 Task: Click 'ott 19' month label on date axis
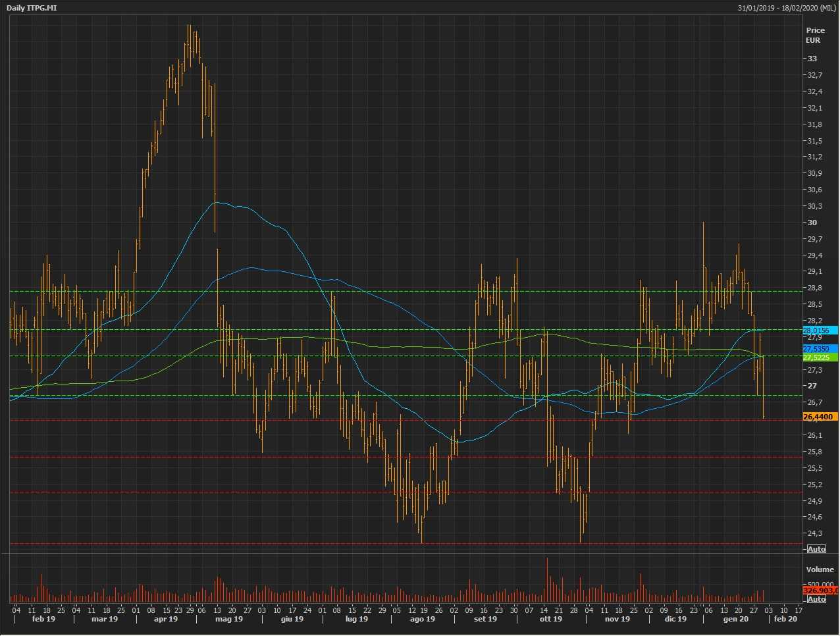(x=550, y=619)
